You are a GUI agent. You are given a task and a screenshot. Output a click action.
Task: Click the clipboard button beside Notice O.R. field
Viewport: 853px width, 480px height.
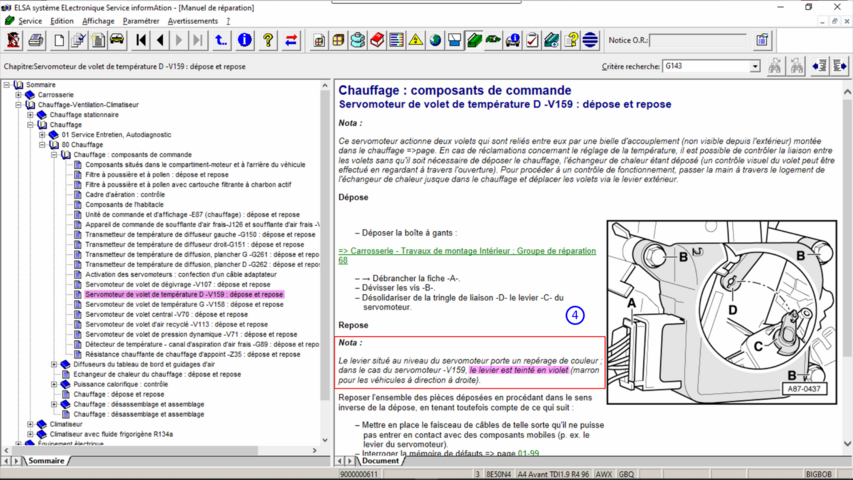click(762, 40)
